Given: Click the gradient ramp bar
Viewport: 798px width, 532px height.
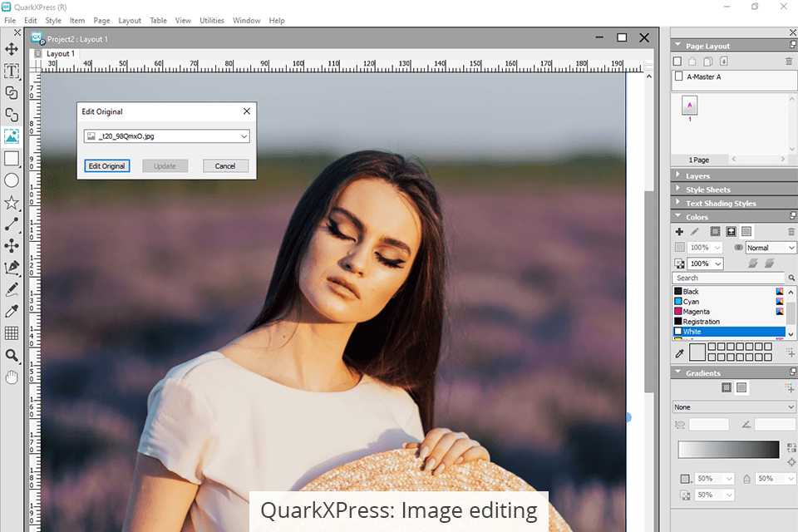Looking at the screenshot, I should [728, 450].
